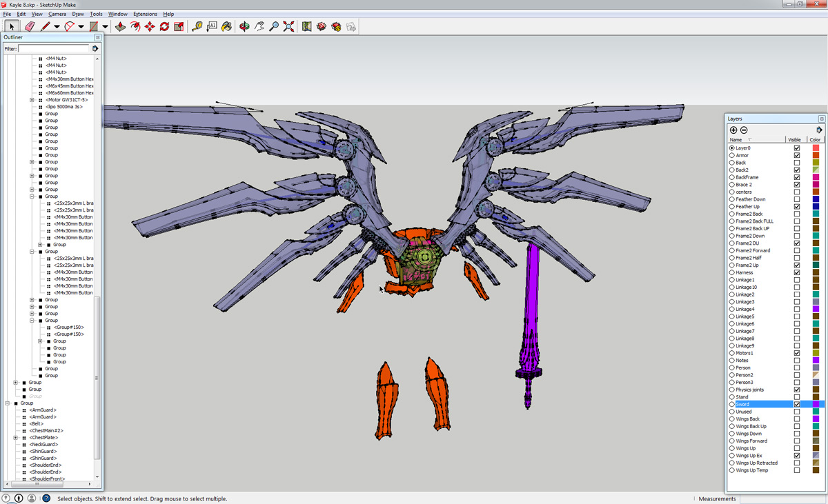
Task: Toggle visibility of the Armor layer
Action: [x=797, y=155]
